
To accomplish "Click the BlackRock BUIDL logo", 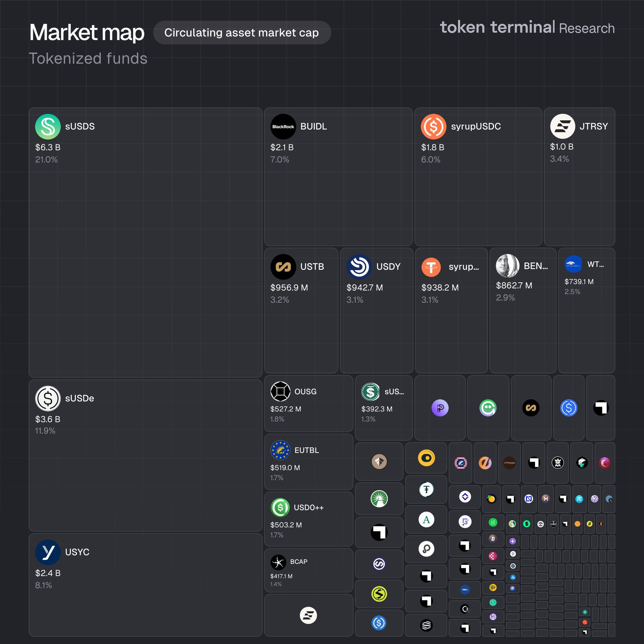I will pyautogui.click(x=283, y=127).
